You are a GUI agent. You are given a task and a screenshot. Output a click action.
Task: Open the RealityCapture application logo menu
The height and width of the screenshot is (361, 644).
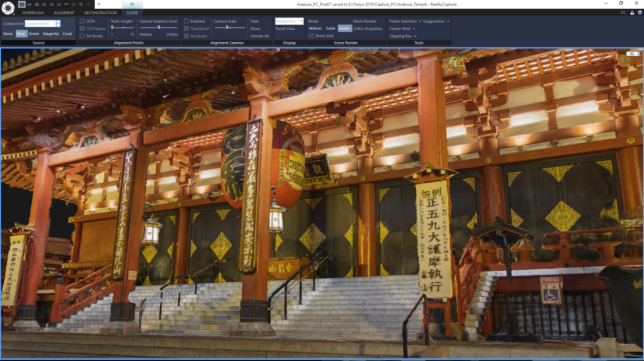click(x=8, y=8)
